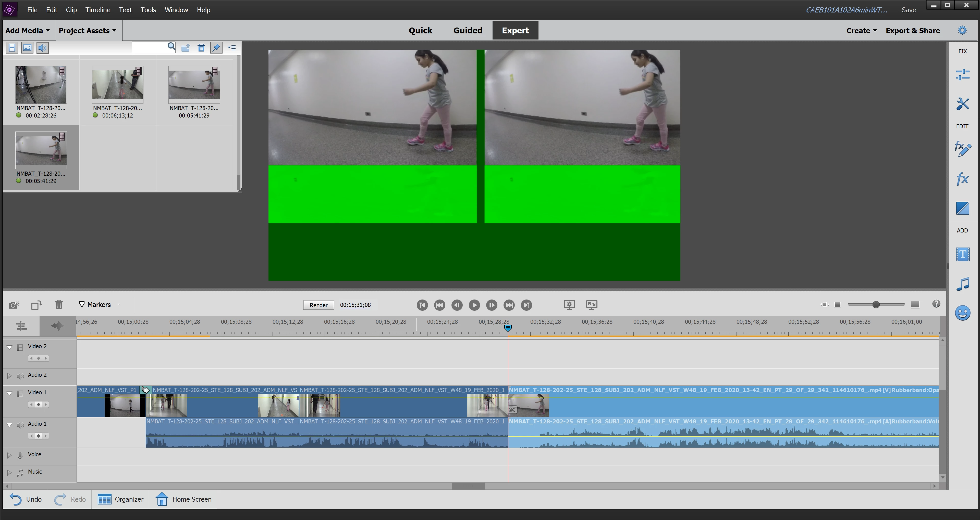Open the Graphics smiley face icon
Viewport: 980px width, 520px height.
tap(962, 313)
